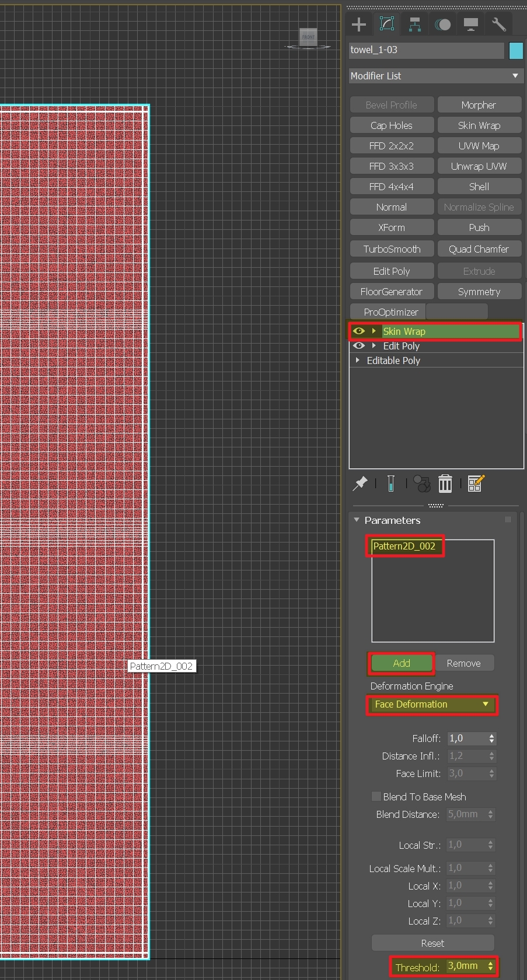Open the Hierarchy panel tab

point(415,24)
